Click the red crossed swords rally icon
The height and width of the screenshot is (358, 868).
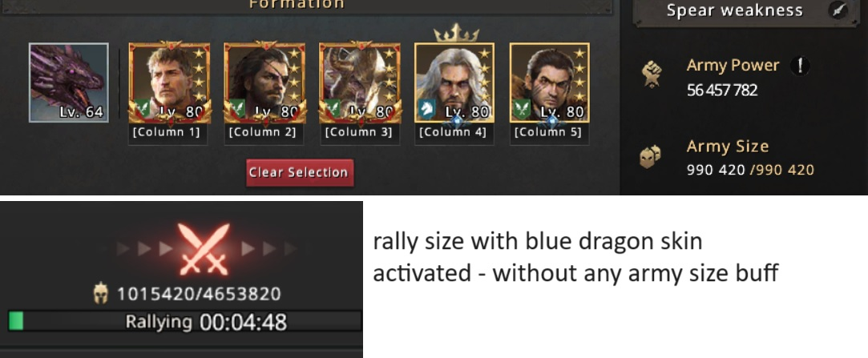coord(204,250)
